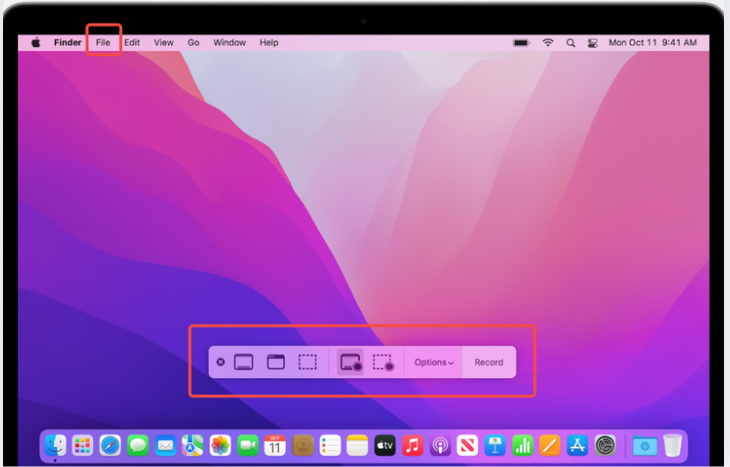This screenshot has height=467, width=730.
Task: Open Launchpad from the Dock
Action: [x=83, y=445]
